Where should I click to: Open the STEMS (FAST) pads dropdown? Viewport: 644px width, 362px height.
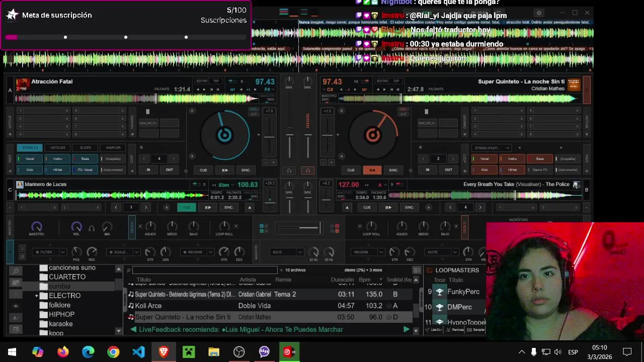tap(492, 148)
